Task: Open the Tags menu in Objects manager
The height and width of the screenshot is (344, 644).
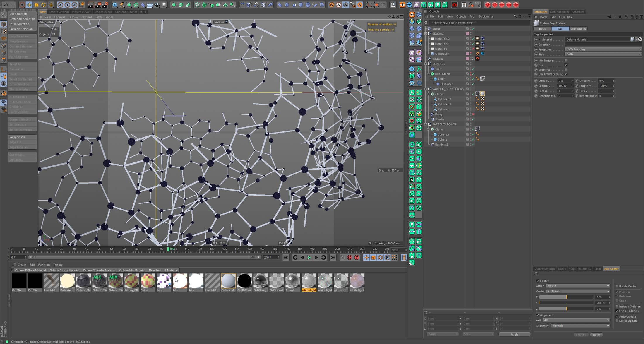Action: pos(472,16)
